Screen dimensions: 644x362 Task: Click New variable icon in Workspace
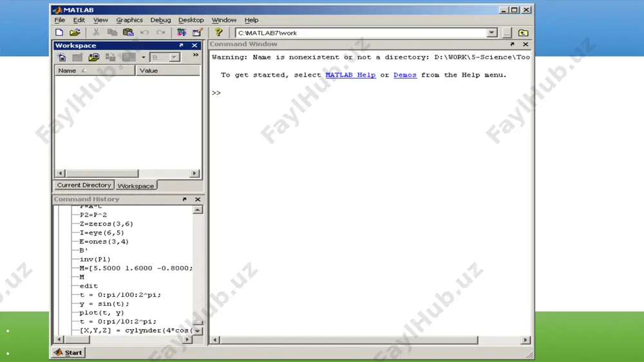[61, 57]
